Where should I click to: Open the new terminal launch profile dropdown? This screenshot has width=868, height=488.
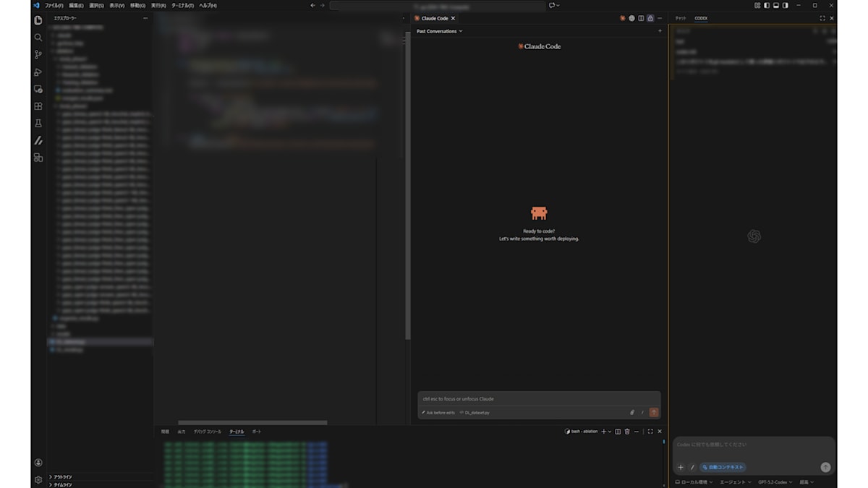pyautogui.click(x=610, y=432)
